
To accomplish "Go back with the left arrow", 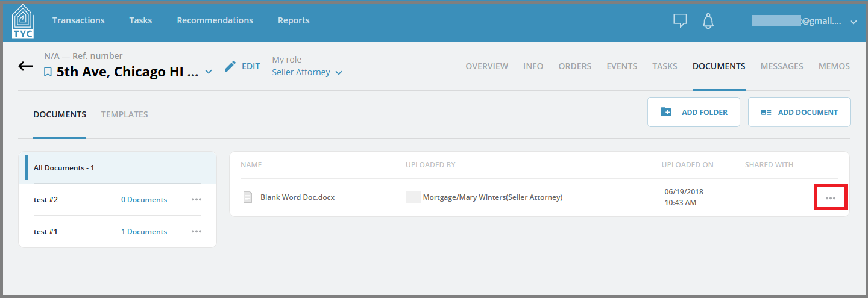I will [x=25, y=66].
